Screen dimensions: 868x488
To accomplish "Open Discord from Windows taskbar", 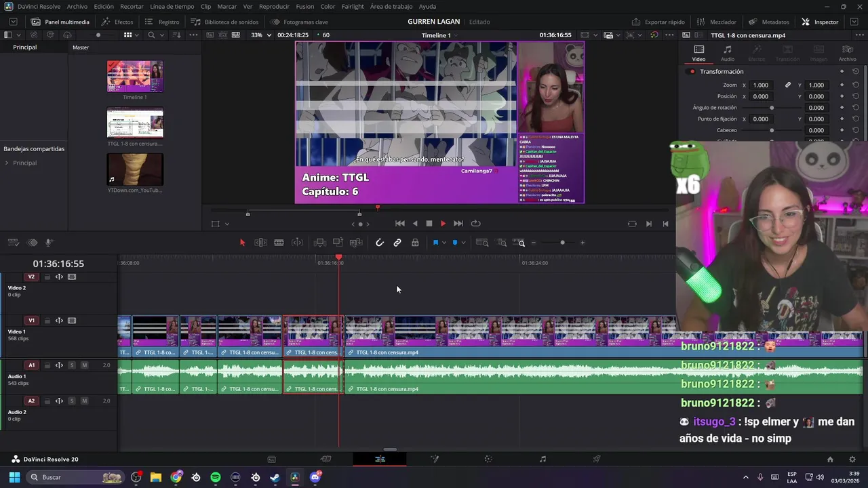I will 315,477.
